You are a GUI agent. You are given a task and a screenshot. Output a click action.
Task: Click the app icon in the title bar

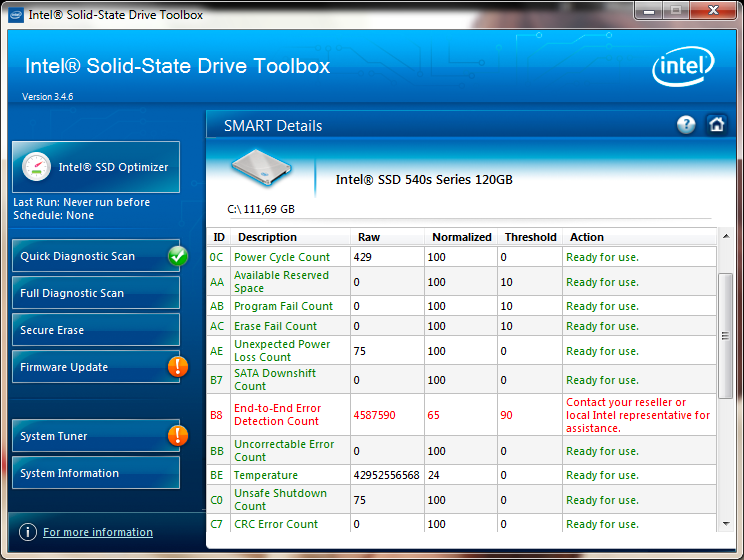(16, 15)
